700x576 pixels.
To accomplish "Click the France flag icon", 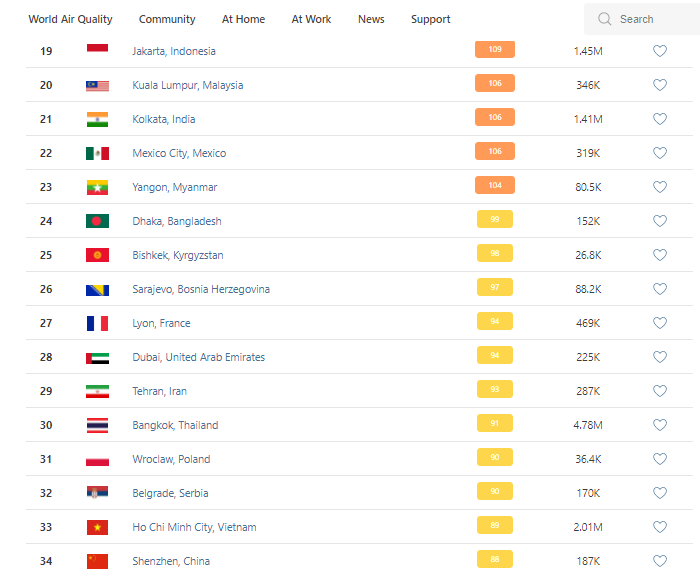I will click(97, 323).
